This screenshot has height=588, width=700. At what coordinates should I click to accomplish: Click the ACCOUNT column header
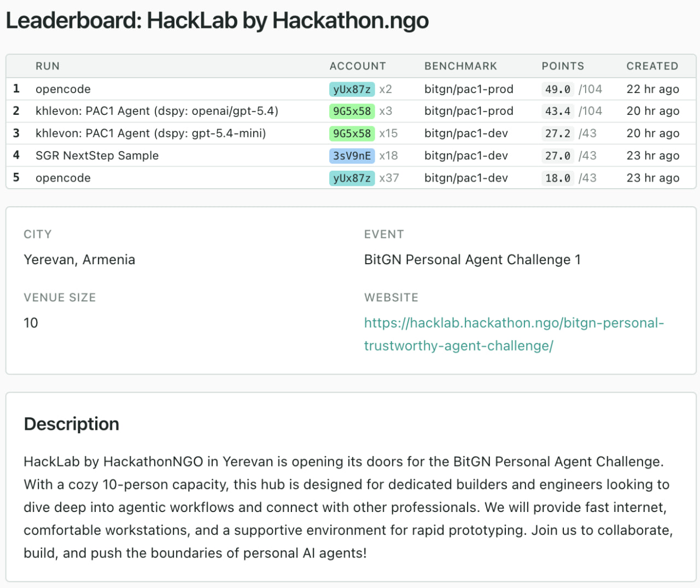pos(358,66)
